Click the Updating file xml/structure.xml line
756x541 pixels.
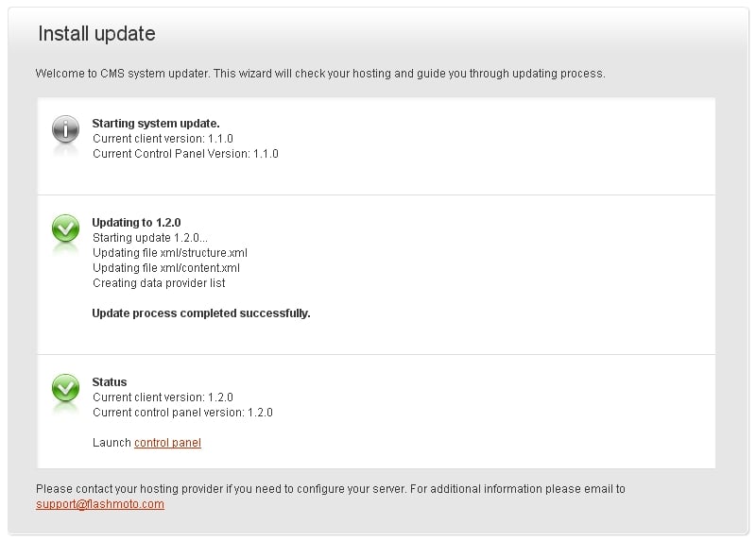(x=170, y=253)
